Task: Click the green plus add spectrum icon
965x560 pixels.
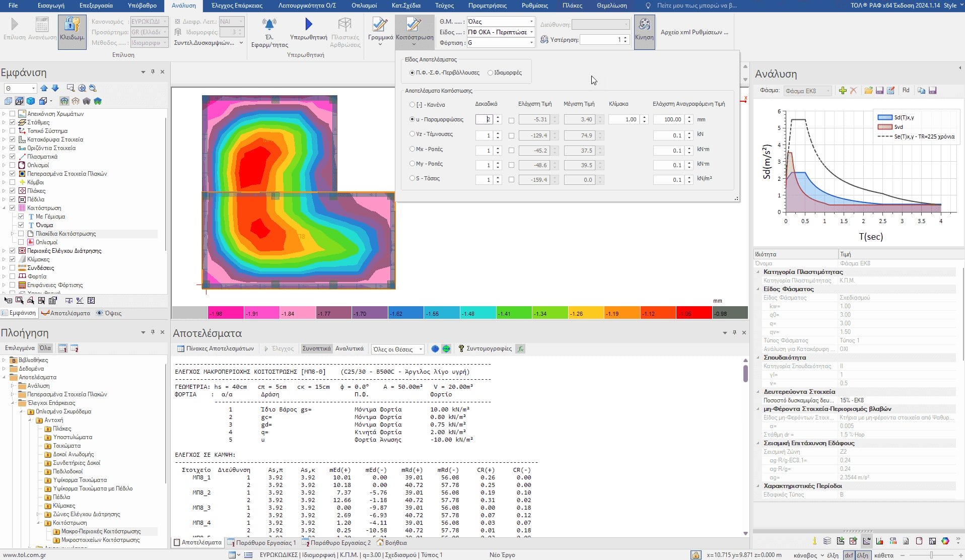Action: (x=843, y=91)
